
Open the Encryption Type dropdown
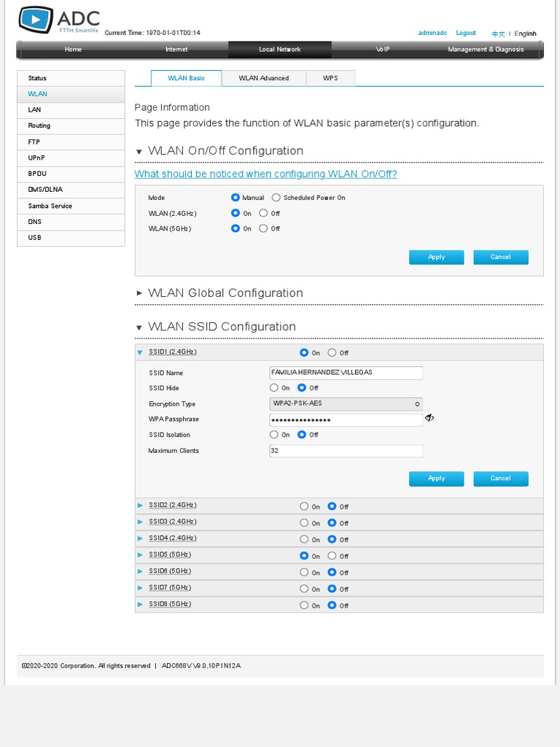coord(346,404)
